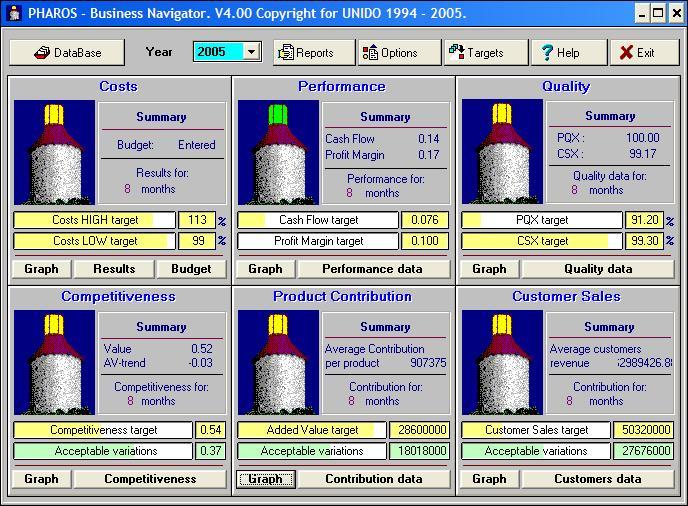The width and height of the screenshot is (688, 506).
Task: Click the PHAROS app icon in title bar
Action: (15, 13)
